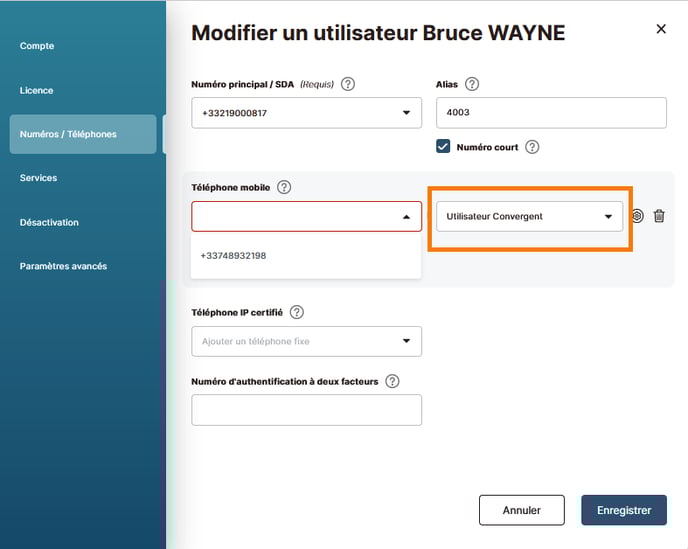Open Paramètres avancés section
This screenshot has width=688, height=549.
click(x=63, y=266)
